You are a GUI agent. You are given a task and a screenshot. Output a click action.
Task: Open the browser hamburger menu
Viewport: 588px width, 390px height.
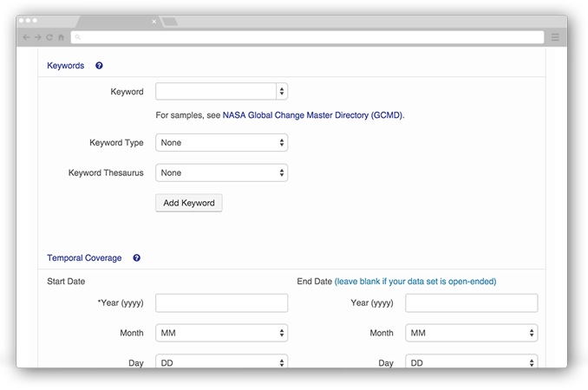tap(555, 37)
